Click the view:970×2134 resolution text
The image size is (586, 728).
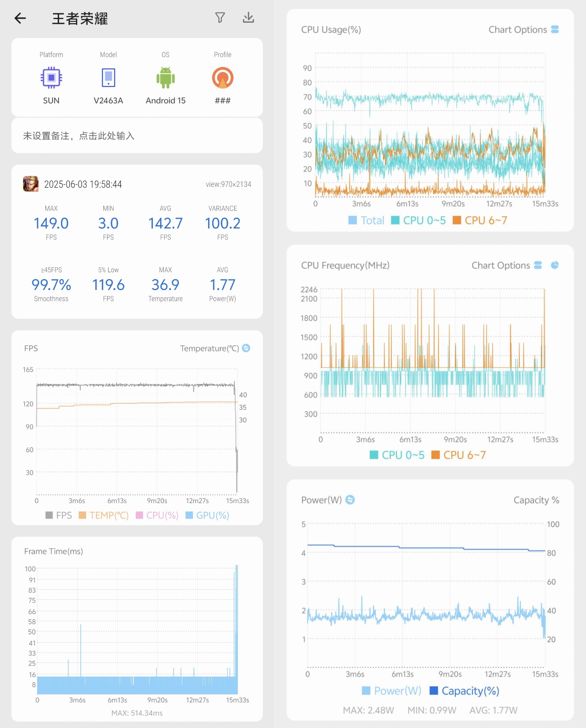(x=228, y=184)
